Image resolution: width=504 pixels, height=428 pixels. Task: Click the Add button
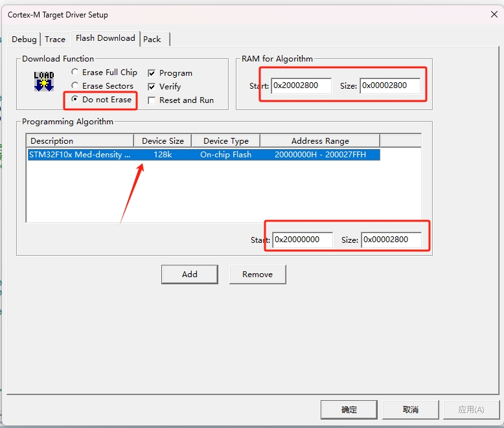190,275
